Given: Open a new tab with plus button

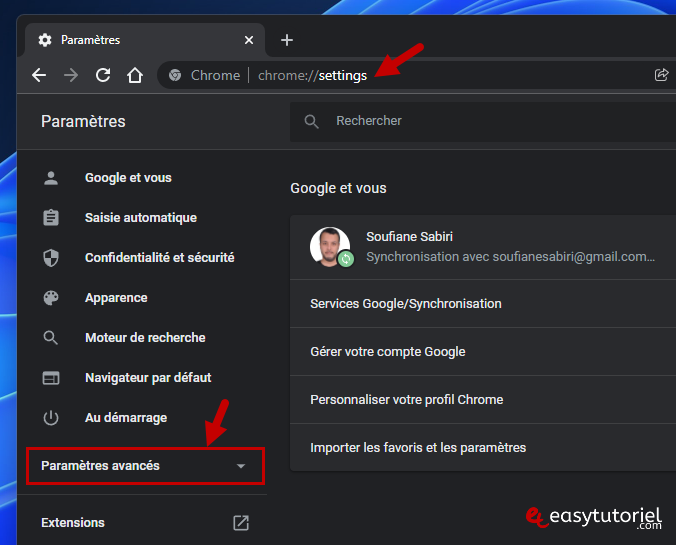Looking at the screenshot, I should pyautogui.click(x=287, y=40).
